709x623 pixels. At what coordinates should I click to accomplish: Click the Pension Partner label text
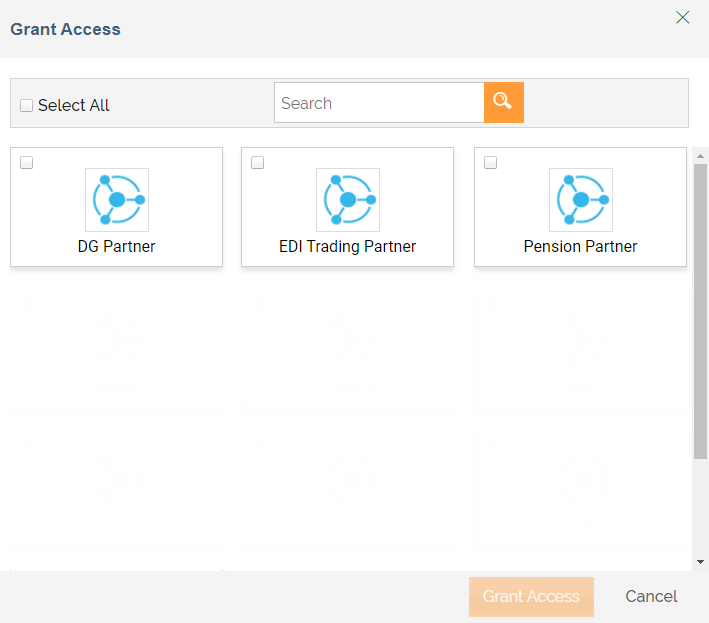click(580, 246)
